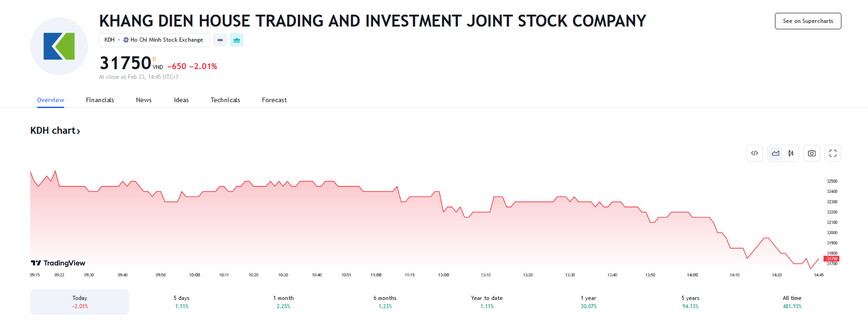868x321 pixels.
Task: Click the See on Supercharts button
Action: coord(808,21)
